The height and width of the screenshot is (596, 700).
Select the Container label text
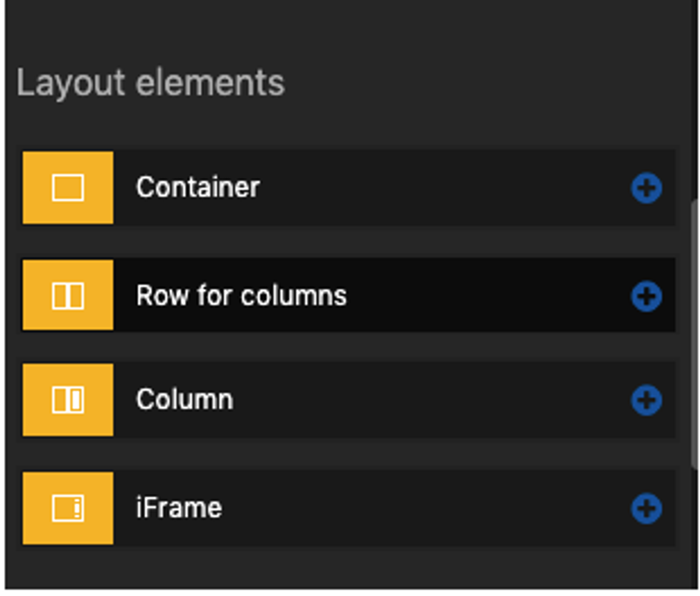click(198, 188)
